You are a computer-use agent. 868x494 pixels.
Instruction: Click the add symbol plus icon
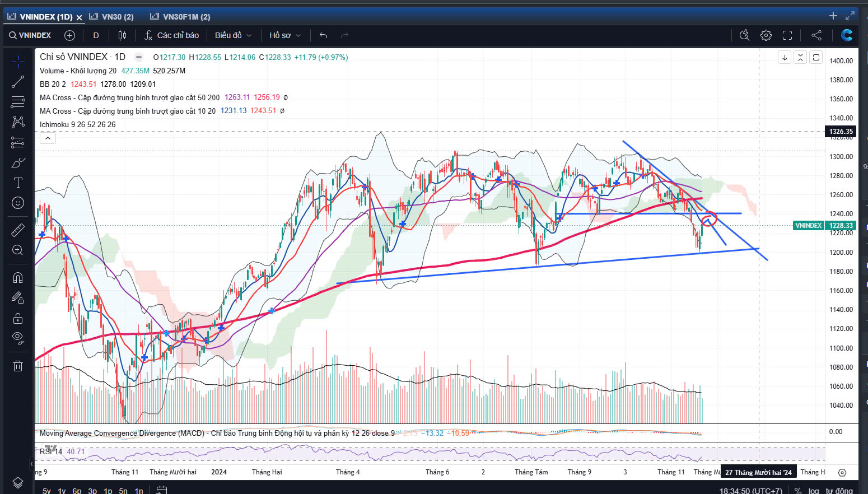click(69, 35)
